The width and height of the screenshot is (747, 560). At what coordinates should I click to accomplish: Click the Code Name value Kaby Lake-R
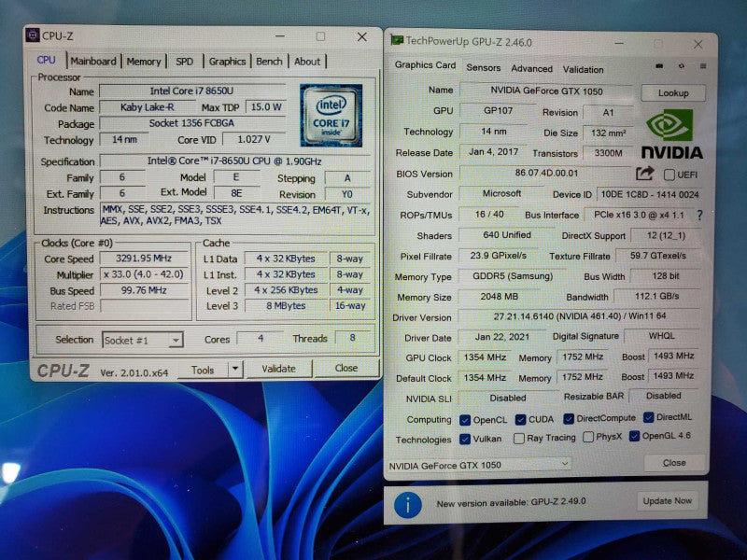(147, 107)
